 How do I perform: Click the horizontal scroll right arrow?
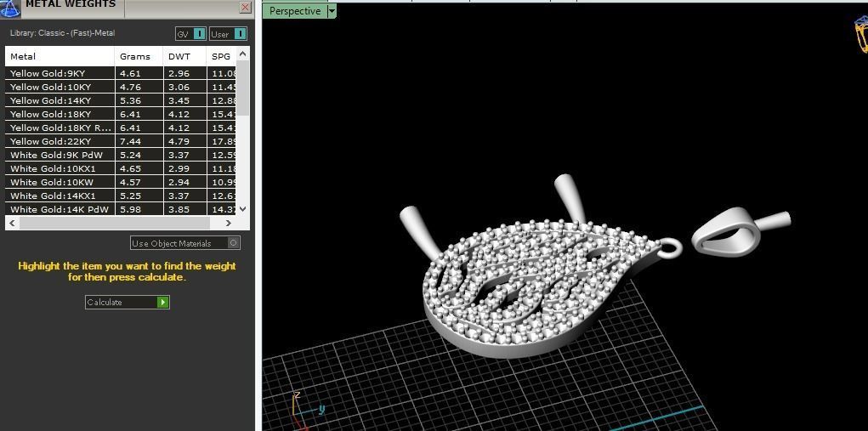point(229,223)
